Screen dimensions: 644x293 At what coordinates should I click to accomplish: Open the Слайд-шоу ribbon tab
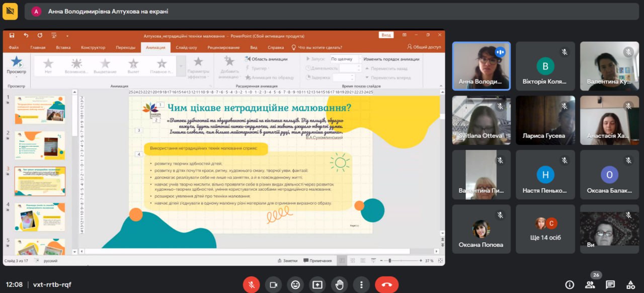point(186,48)
